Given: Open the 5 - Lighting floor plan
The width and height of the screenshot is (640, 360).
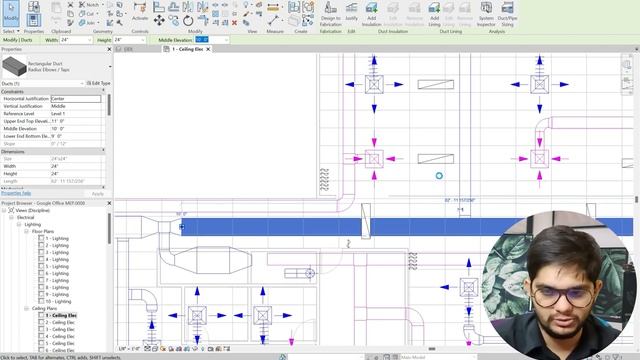Looking at the screenshot, I should tap(57, 267).
